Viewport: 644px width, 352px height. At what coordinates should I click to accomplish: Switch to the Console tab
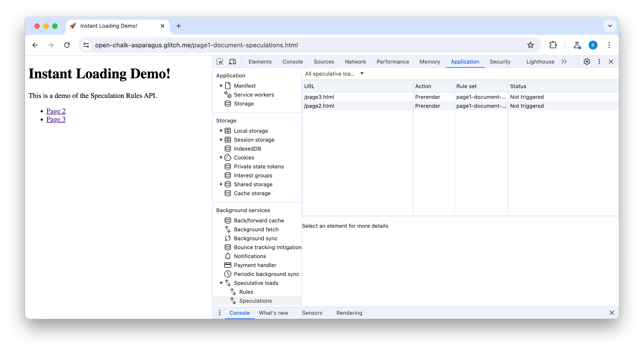(x=293, y=61)
